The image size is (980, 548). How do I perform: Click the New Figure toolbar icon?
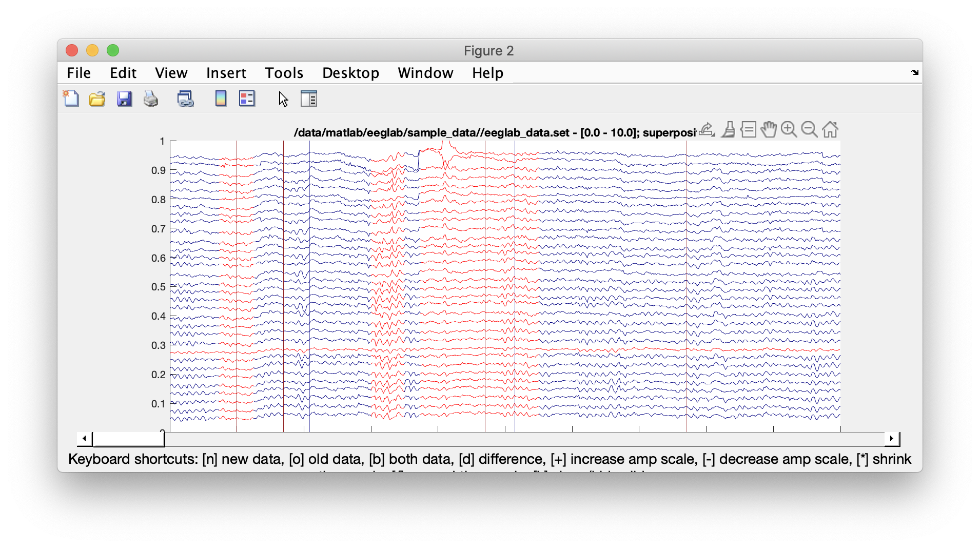coord(71,99)
